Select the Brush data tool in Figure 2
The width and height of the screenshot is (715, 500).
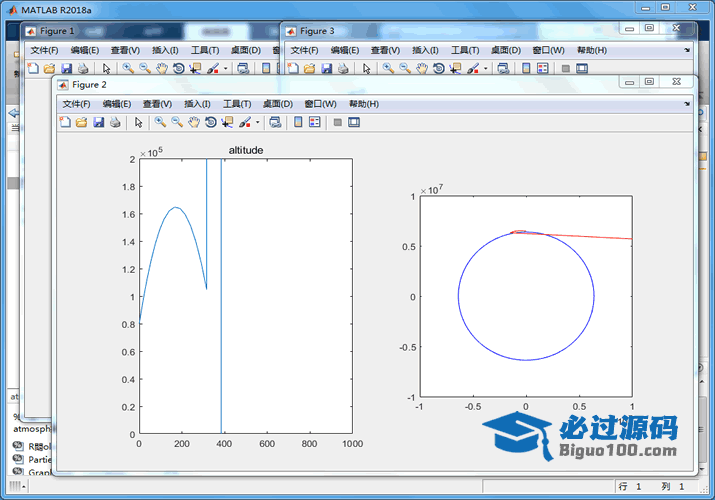[x=244, y=122]
